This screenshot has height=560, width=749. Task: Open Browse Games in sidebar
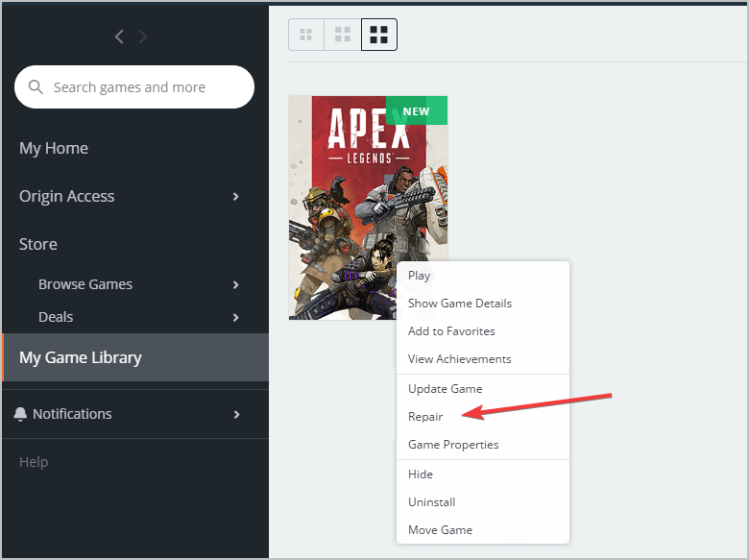pos(85,284)
